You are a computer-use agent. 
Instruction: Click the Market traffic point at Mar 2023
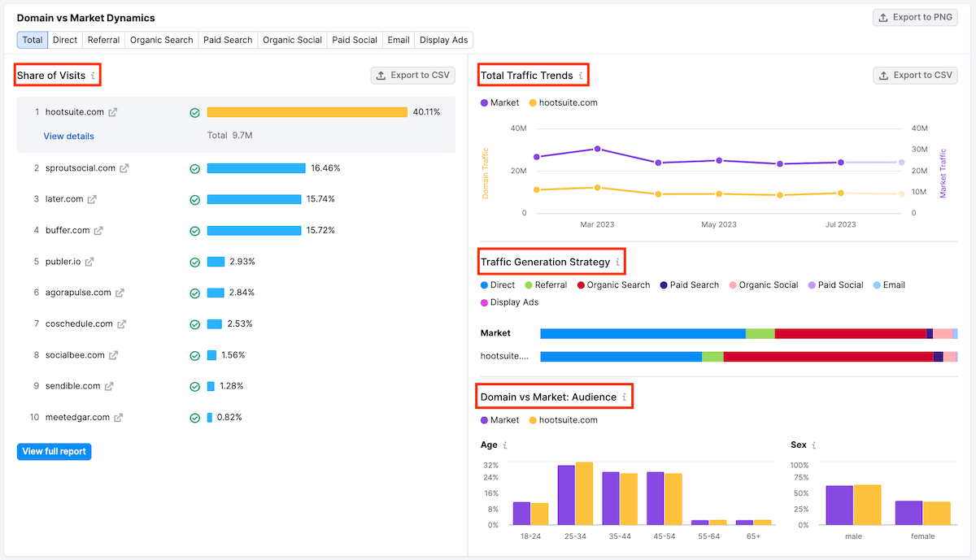(597, 149)
